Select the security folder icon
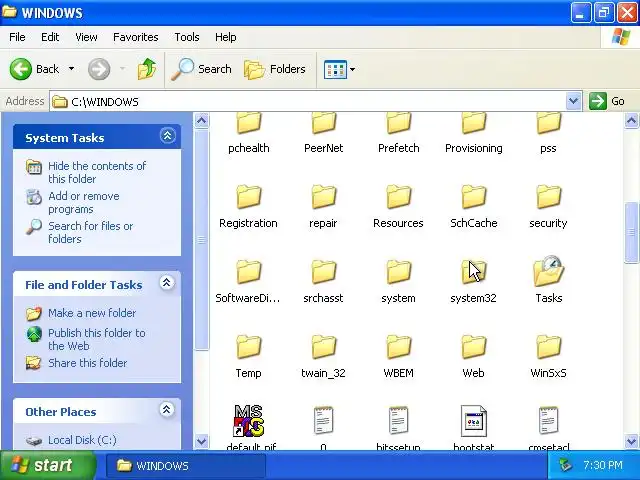The image size is (640, 480). pyautogui.click(x=549, y=197)
